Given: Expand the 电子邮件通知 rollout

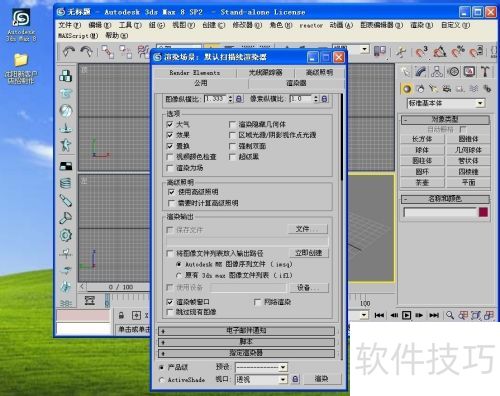Looking at the screenshot, I should (246, 331).
